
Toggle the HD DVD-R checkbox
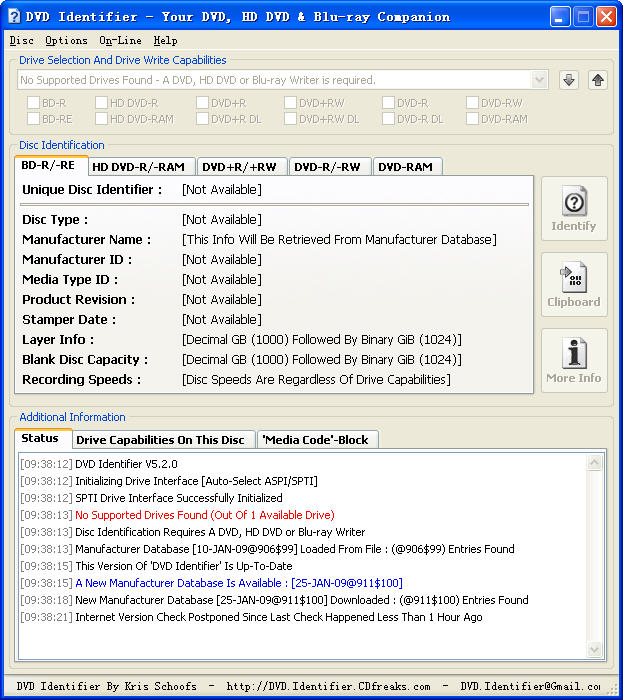click(101, 103)
